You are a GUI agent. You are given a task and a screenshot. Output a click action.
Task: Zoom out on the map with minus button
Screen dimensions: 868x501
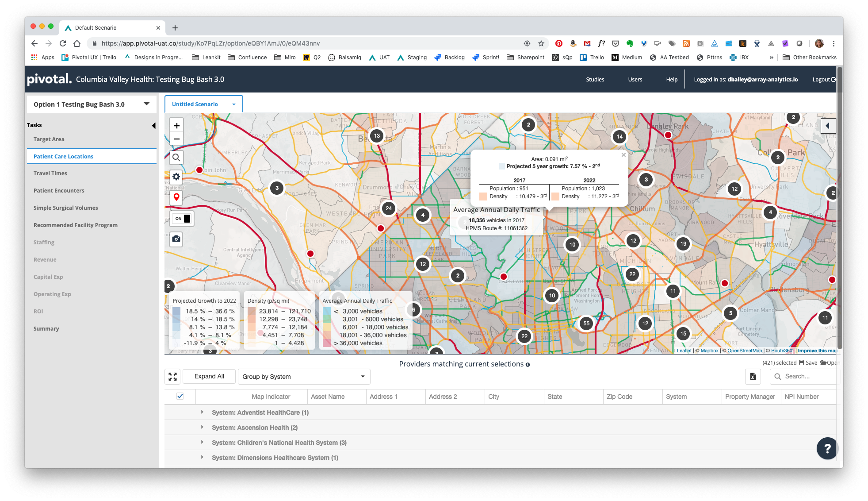(176, 139)
